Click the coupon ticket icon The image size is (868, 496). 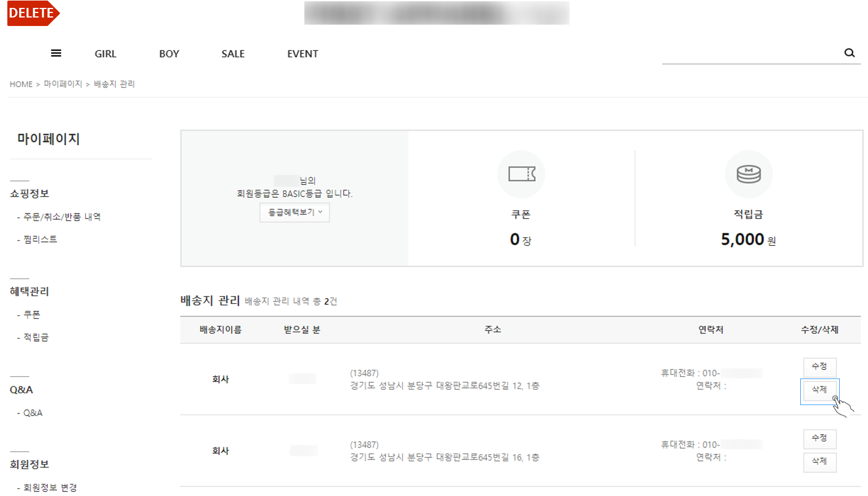(x=522, y=174)
